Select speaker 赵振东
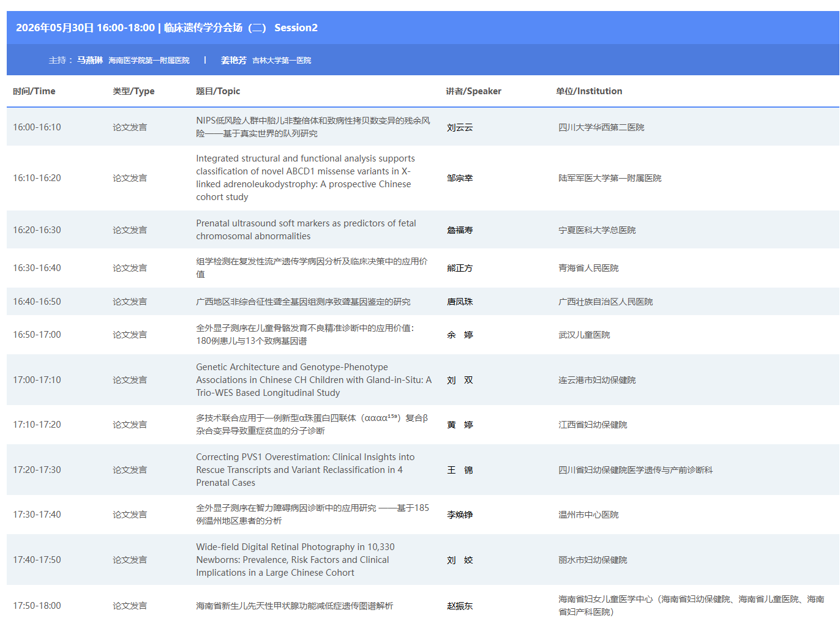Image resolution: width=840 pixels, height=629 pixels. [x=460, y=606]
